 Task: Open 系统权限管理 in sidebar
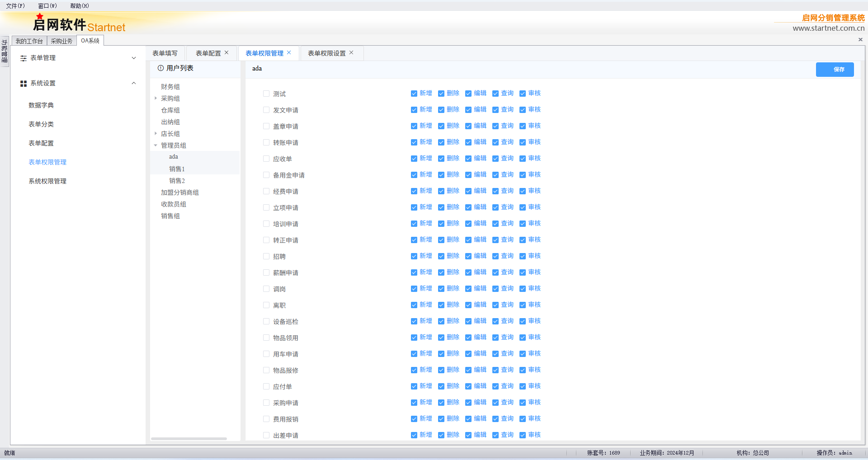47,181
